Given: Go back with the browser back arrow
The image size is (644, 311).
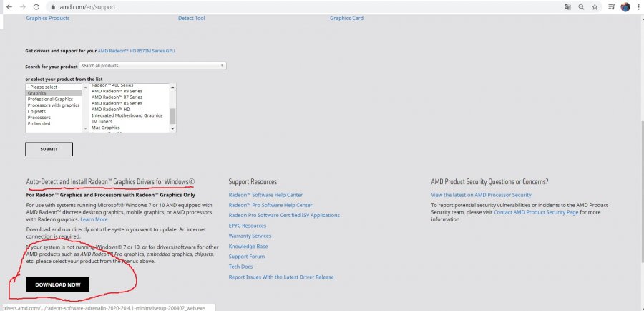Looking at the screenshot, I should pos(9,7).
